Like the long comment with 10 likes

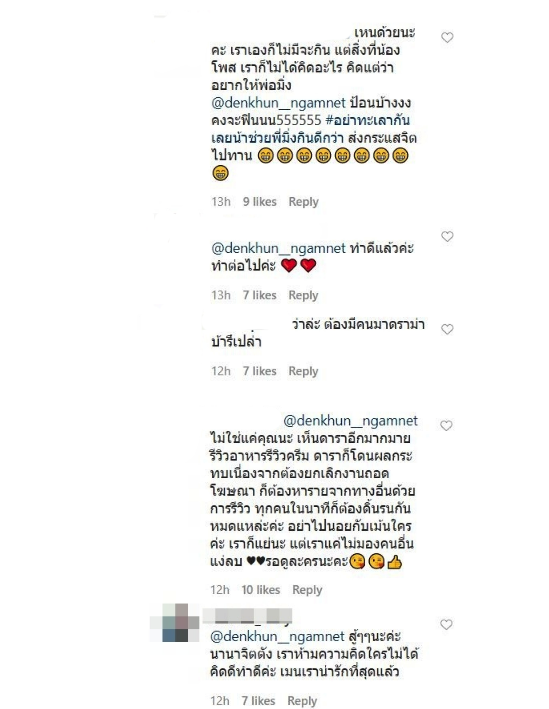click(x=446, y=425)
